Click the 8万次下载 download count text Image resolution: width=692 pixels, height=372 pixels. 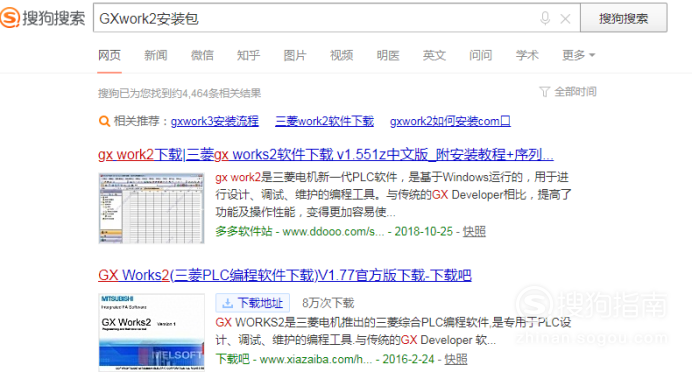click(328, 303)
